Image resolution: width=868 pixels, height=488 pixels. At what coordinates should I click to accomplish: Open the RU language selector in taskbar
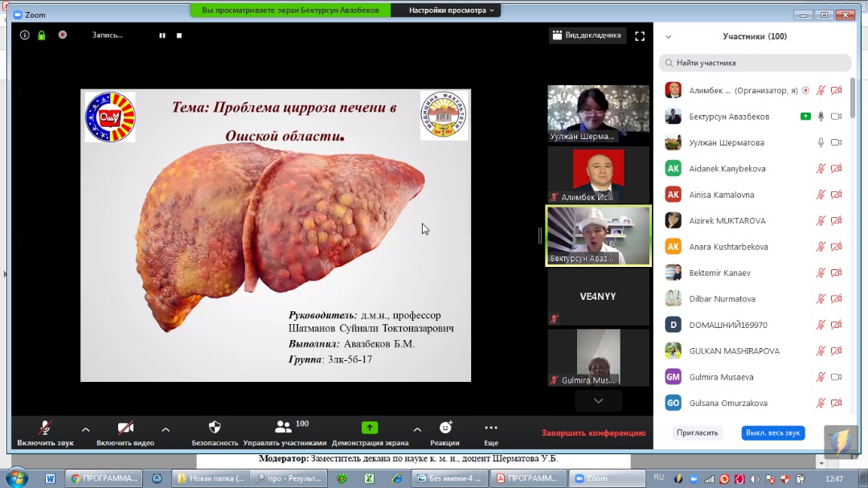point(659,478)
